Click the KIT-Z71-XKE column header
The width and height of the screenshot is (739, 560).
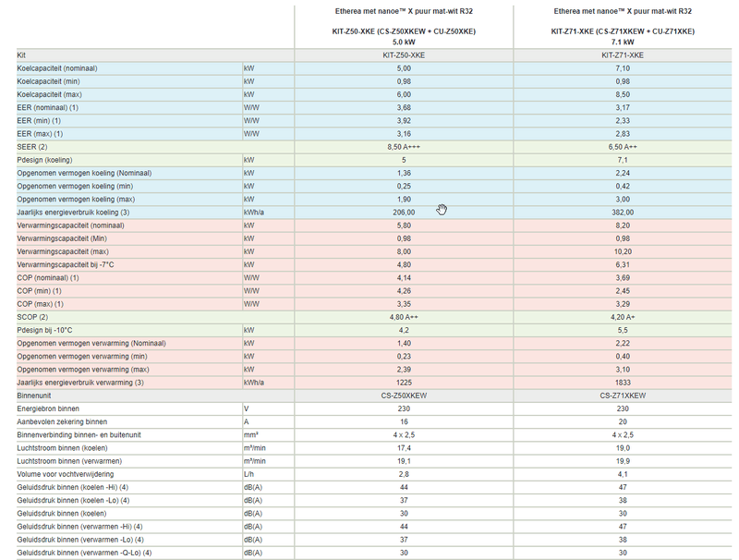tap(623, 27)
